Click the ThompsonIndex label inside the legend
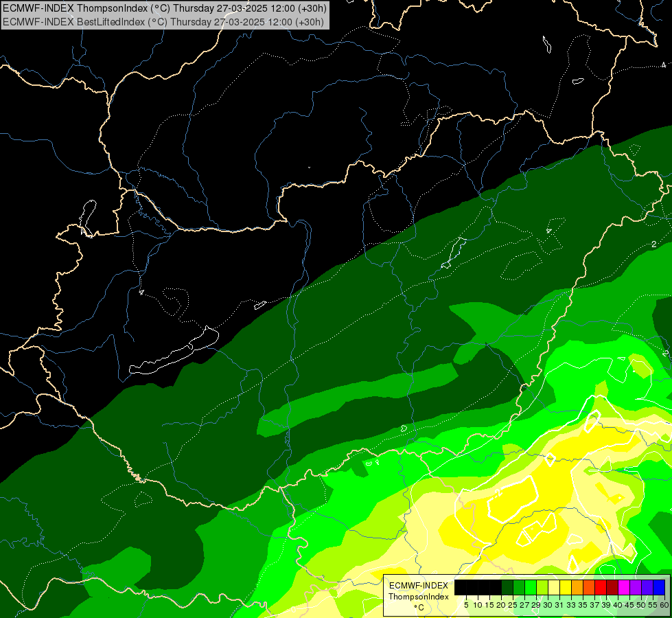672x618 pixels. click(419, 597)
